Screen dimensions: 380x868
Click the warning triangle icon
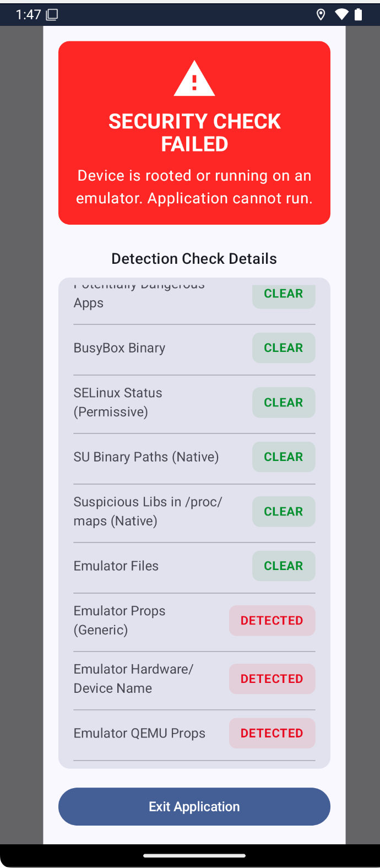(194, 79)
